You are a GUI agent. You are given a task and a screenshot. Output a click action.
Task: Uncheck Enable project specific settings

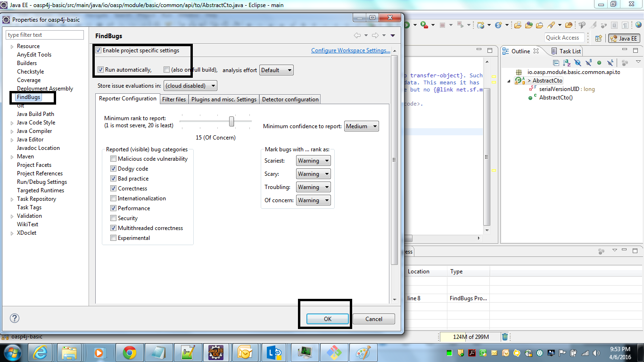point(99,50)
